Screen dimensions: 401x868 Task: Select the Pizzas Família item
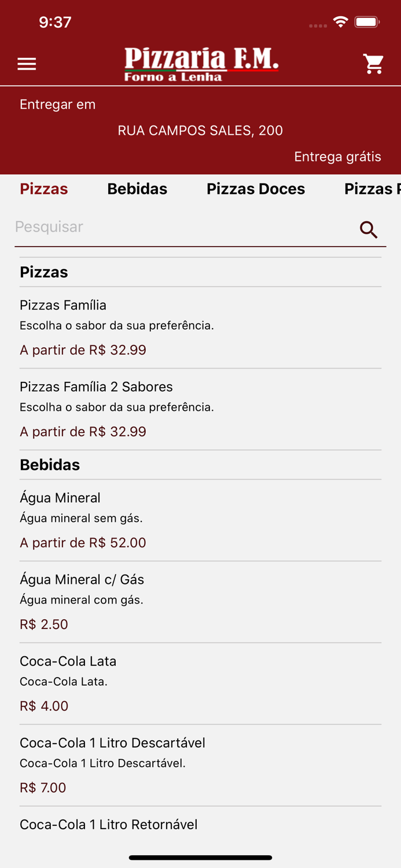pyautogui.click(x=200, y=327)
